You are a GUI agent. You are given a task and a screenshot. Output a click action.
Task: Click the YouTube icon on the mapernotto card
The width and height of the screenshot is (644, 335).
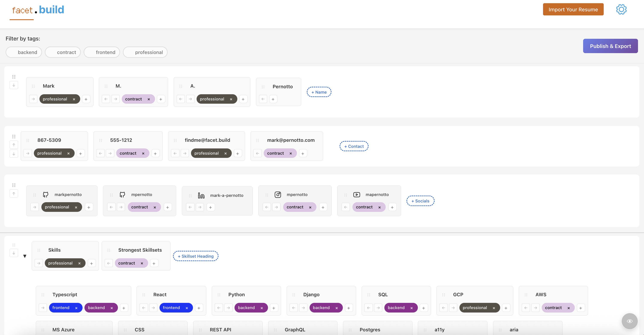[x=357, y=194]
